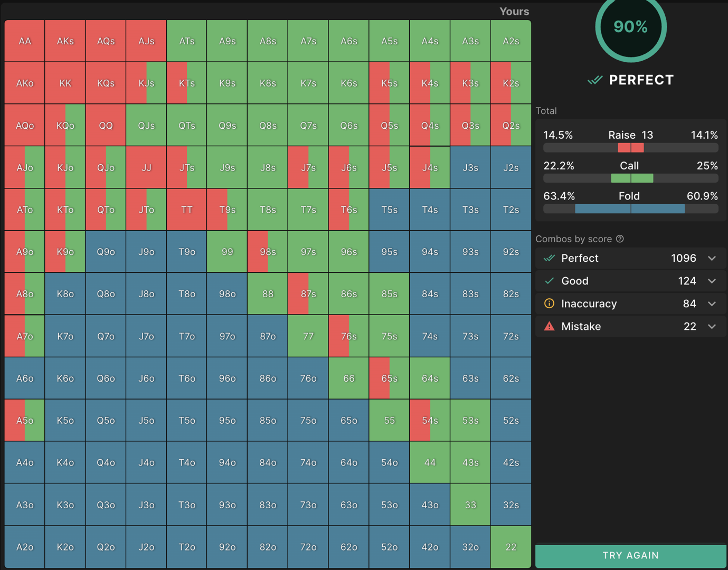Screen dimensions: 728x570
Task: Select the KK hand cell
Action: pyautogui.click(x=65, y=83)
